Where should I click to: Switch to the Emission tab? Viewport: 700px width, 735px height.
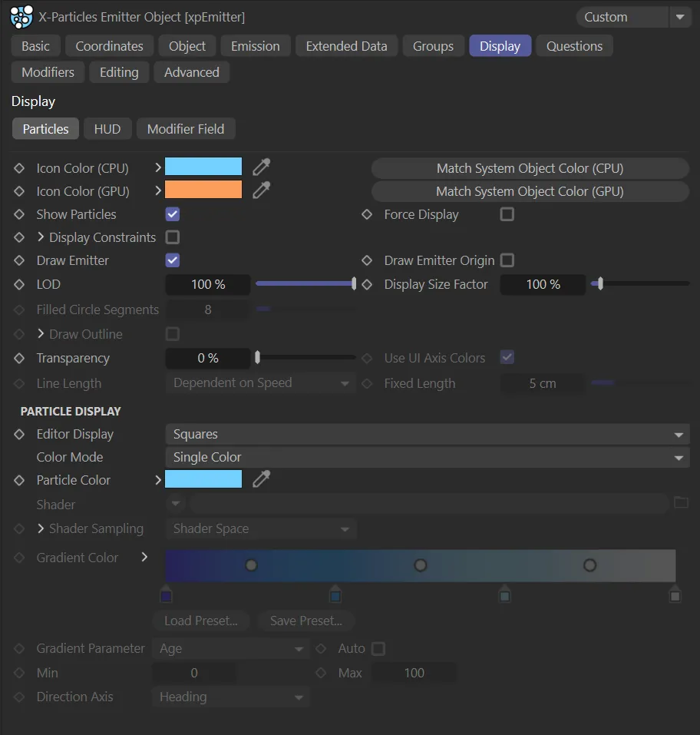(x=255, y=46)
